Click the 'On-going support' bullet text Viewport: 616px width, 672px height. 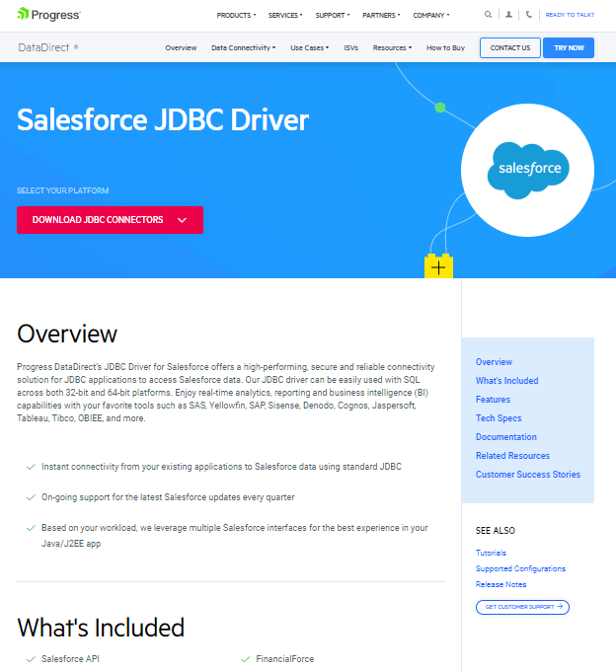coord(168,497)
